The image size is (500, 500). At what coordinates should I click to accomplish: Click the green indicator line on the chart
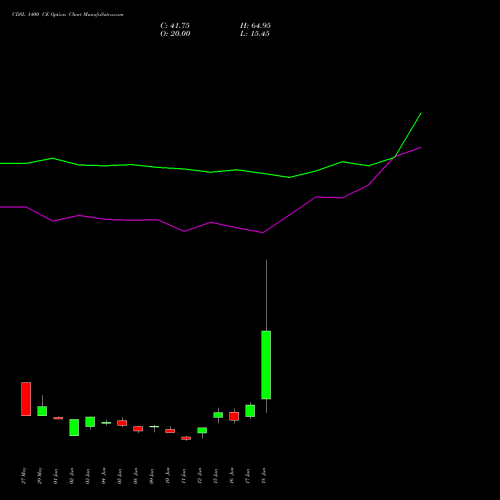pos(211,172)
